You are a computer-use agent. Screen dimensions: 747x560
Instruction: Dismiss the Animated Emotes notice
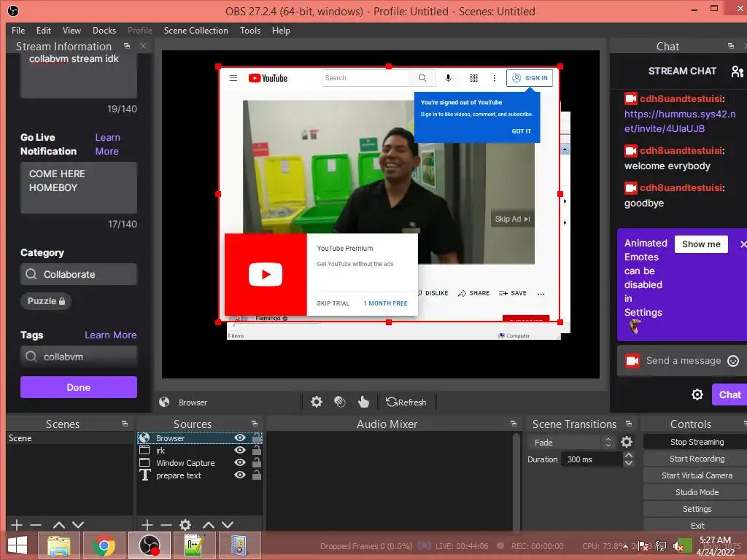tap(743, 244)
